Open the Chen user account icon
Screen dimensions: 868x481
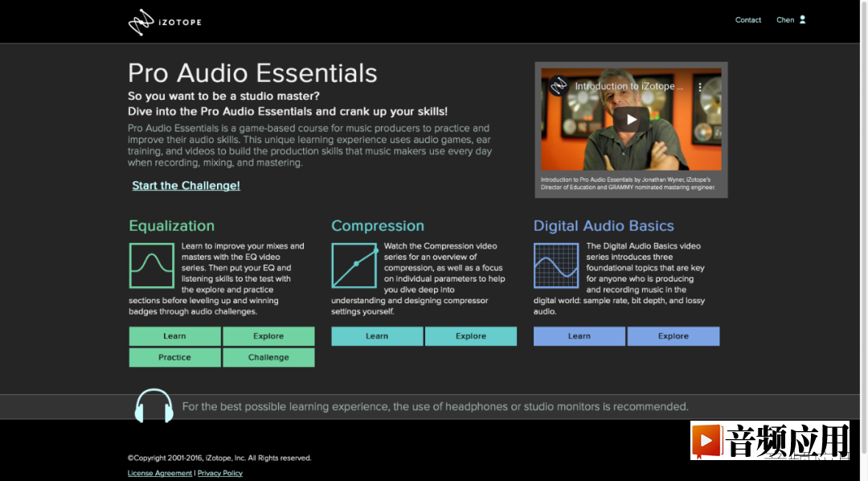[x=803, y=20]
